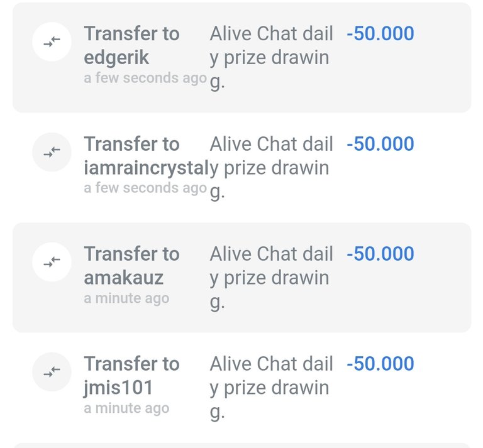
Task: Select the -50.000 amount for iamraincrystal
Action: (380, 144)
